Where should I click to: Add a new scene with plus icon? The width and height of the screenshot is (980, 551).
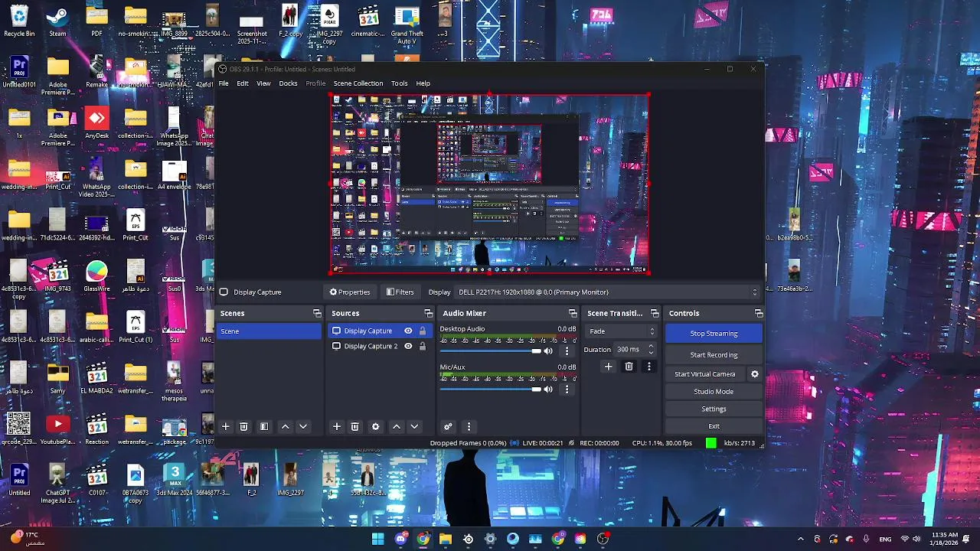(225, 426)
